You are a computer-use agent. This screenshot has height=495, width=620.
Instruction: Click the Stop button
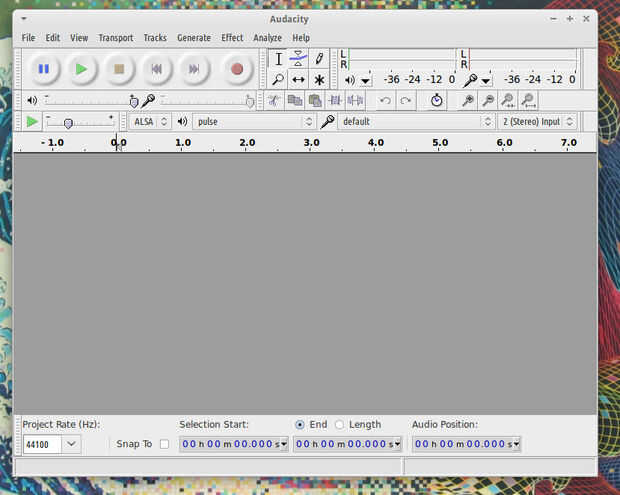[x=119, y=69]
